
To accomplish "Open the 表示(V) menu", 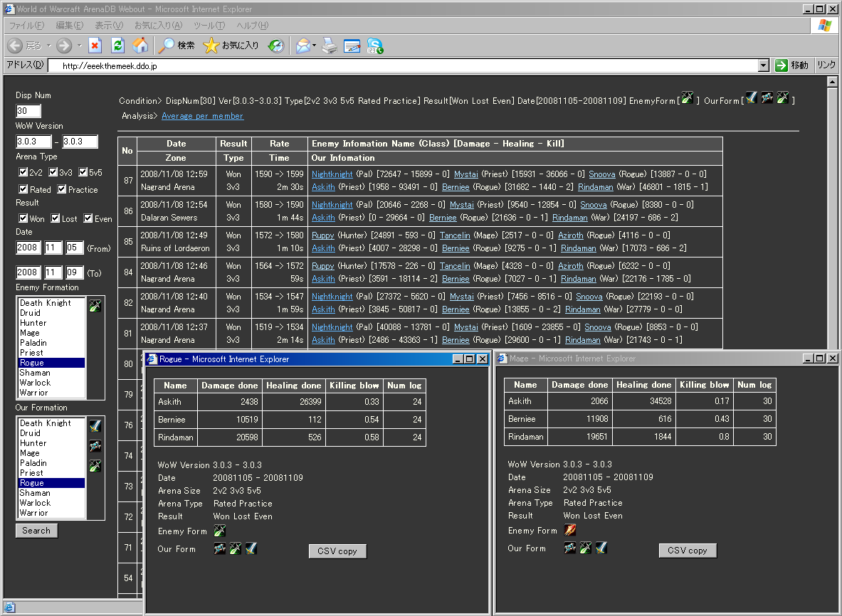I will click(x=109, y=25).
